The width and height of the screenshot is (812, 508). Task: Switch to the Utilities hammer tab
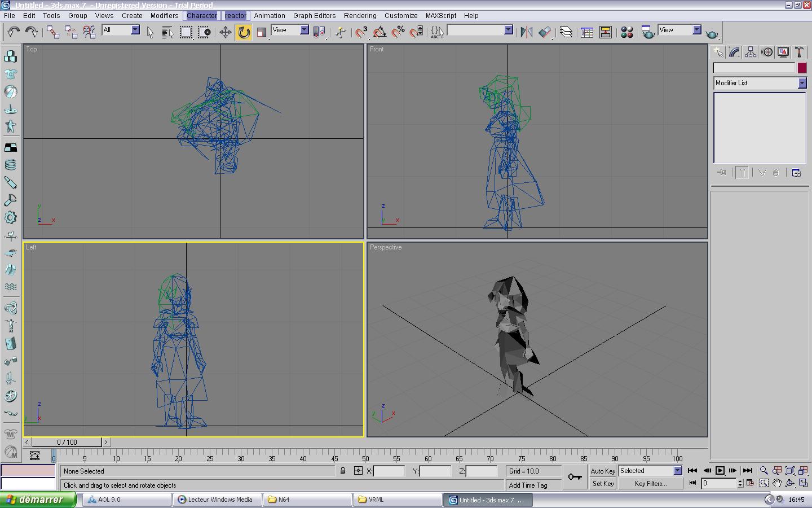pos(799,52)
